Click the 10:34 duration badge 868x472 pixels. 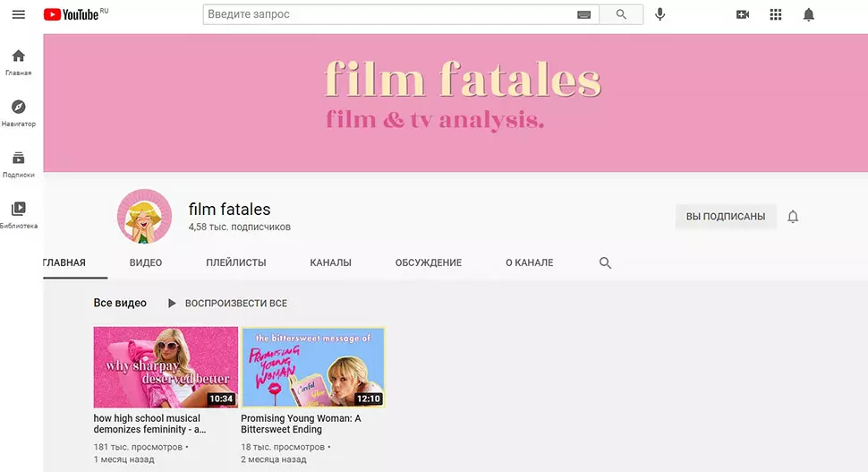click(x=221, y=399)
